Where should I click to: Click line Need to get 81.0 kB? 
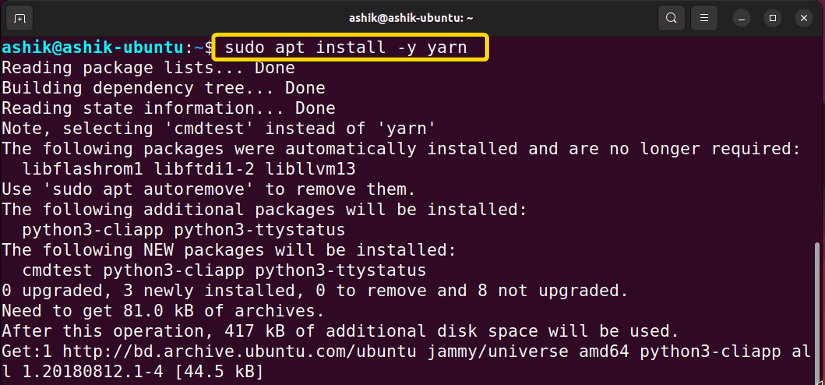(x=163, y=311)
